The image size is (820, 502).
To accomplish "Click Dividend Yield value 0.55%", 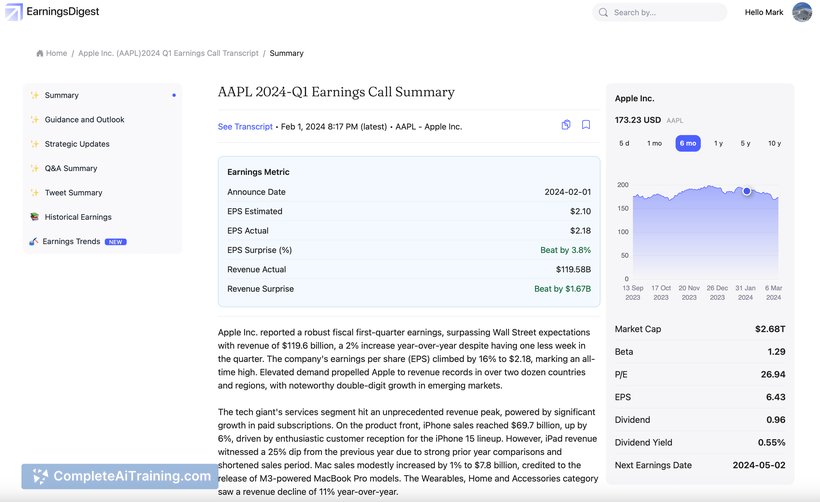I will [x=772, y=442].
